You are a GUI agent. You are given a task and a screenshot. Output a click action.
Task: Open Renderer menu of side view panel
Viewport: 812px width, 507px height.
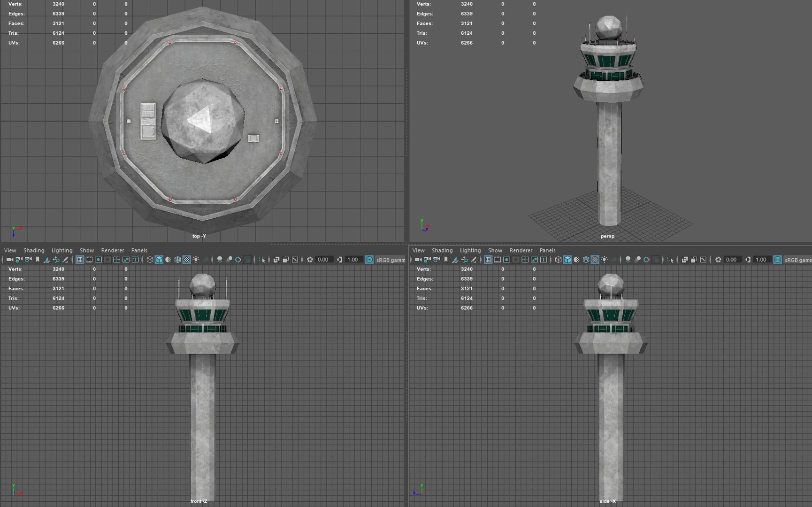[521, 250]
